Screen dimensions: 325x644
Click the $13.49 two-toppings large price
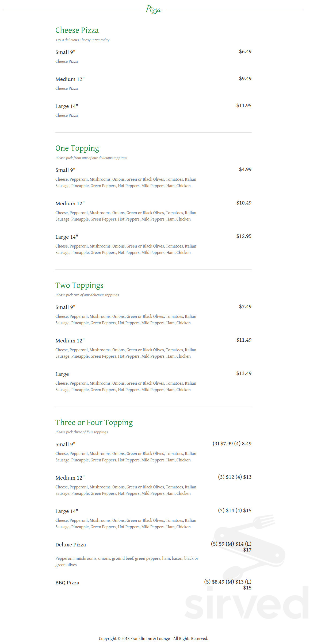coord(244,373)
